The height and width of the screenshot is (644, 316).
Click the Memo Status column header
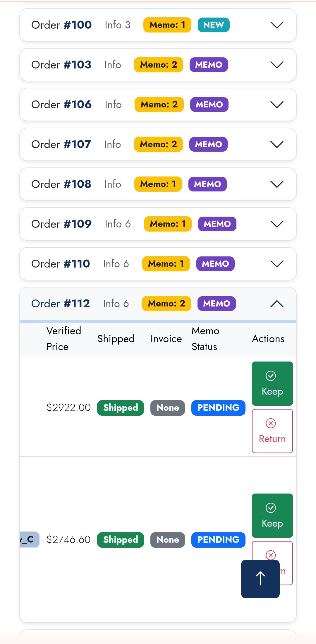pos(205,339)
